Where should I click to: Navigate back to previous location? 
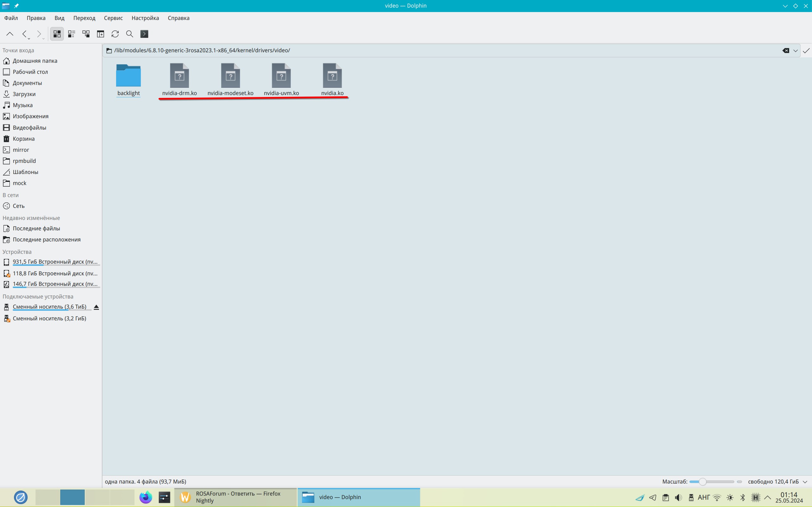24,34
